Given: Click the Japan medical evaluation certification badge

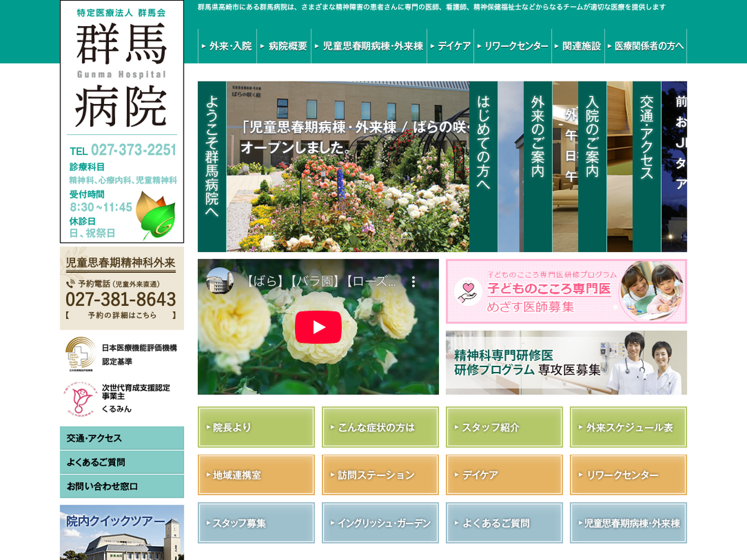Looking at the screenshot, I should click(x=80, y=354).
